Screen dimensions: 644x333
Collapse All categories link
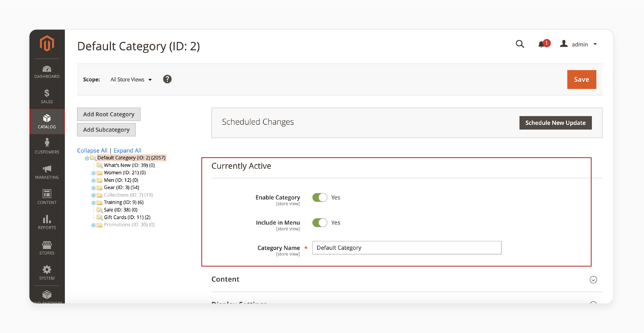pos(92,150)
